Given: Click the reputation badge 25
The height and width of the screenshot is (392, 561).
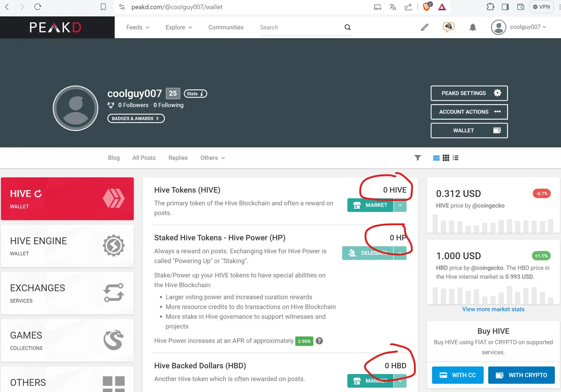Looking at the screenshot, I should click(x=173, y=93).
